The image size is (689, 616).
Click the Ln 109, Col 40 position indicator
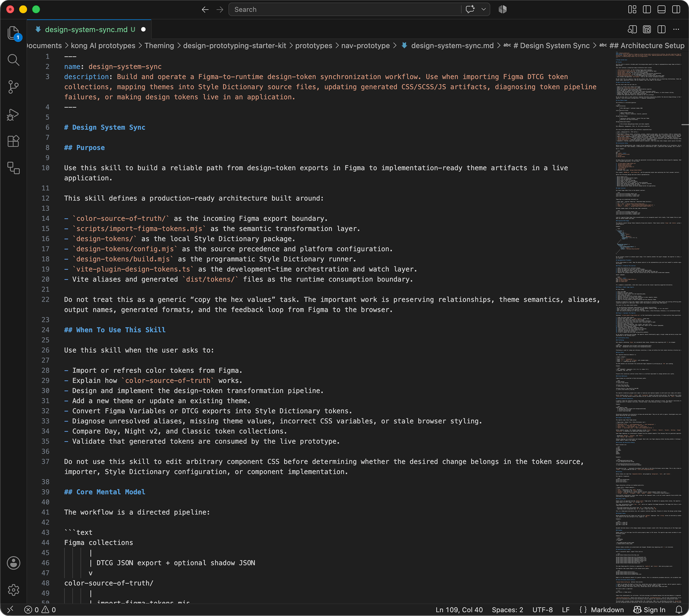coord(459,610)
